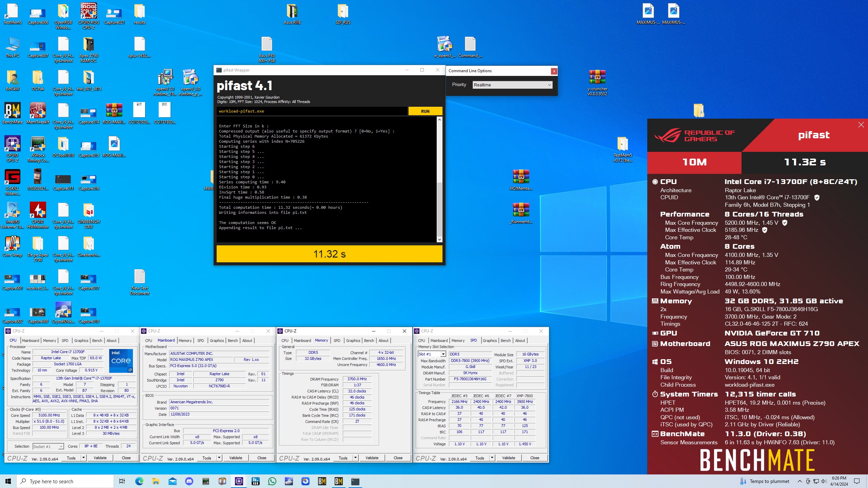Click Validate in the CPU-Z CPU window
This screenshot has height=488, width=868.
pos(100,458)
